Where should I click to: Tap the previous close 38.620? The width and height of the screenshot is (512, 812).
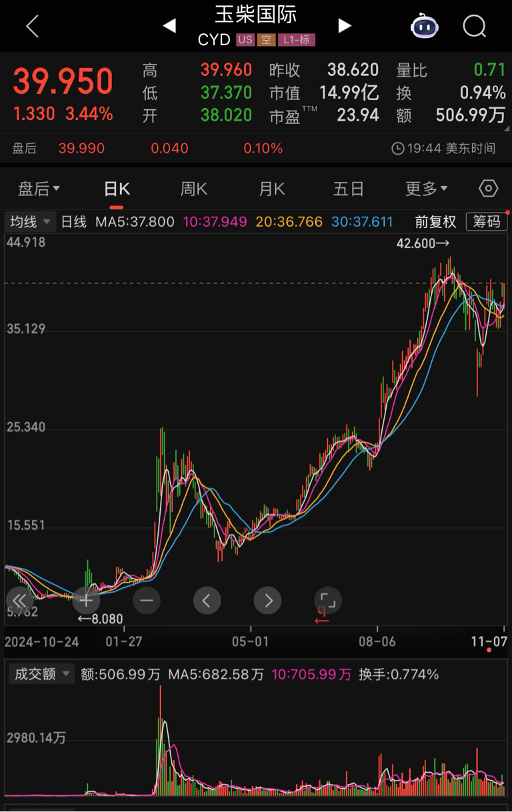pyautogui.click(x=353, y=69)
